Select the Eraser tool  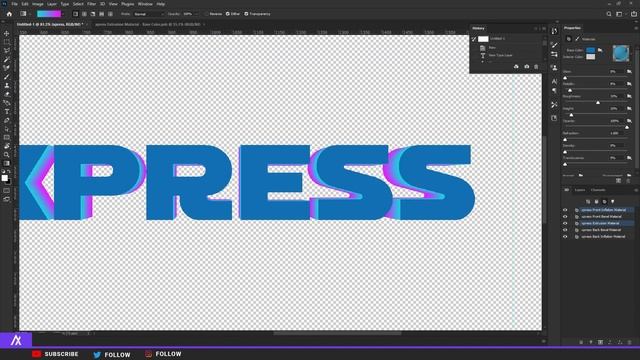7,94
